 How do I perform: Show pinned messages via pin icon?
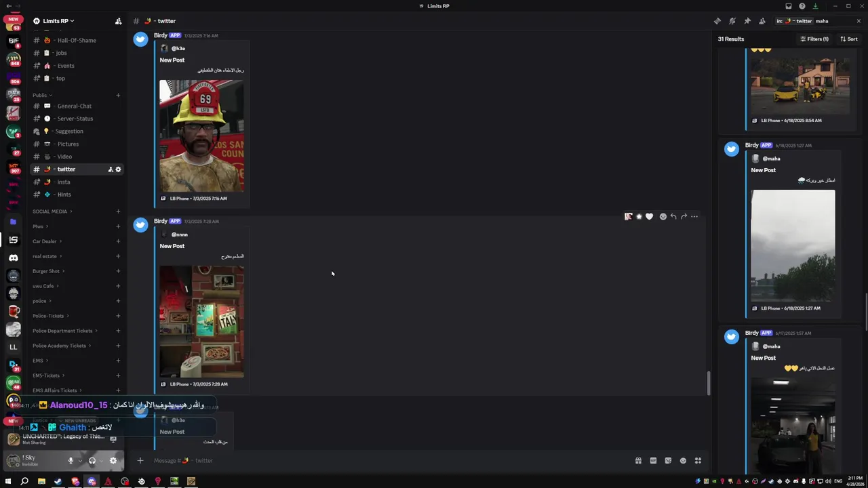747,21
